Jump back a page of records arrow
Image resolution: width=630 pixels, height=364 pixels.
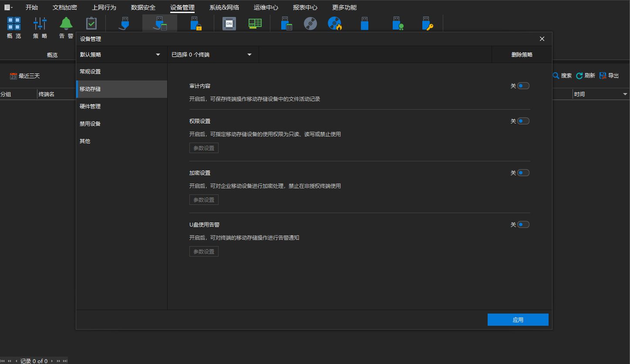tap(10, 361)
